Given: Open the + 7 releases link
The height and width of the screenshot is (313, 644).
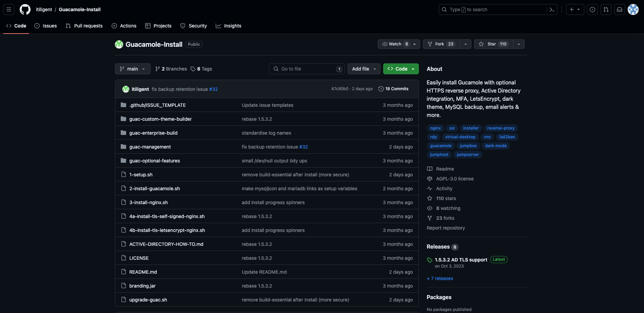Looking at the screenshot, I should point(440,278).
